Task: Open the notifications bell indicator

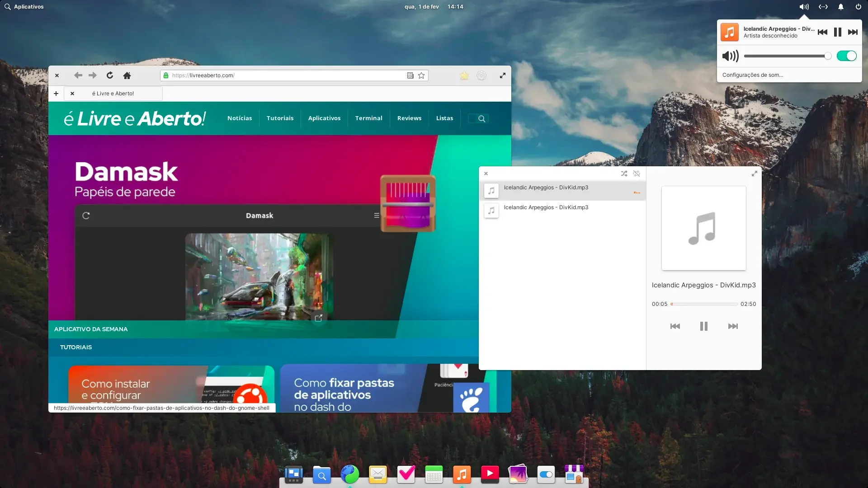Action: (841, 7)
